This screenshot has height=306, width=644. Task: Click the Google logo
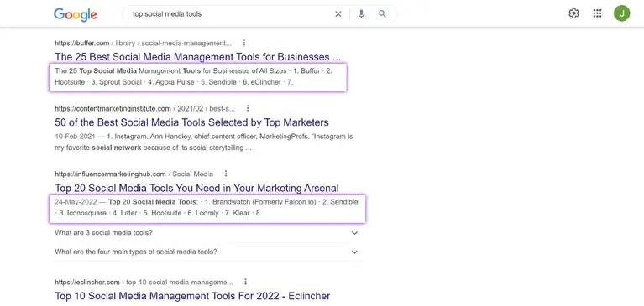coord(76,14)
